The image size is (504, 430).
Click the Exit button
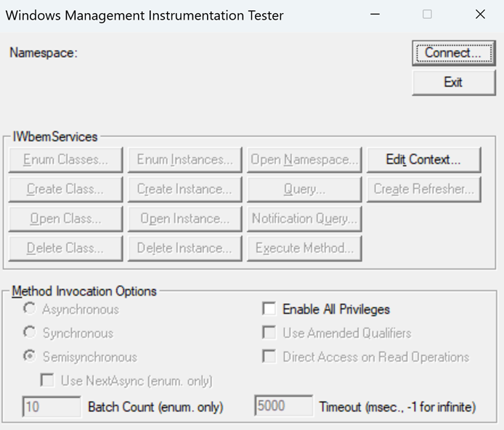tap(454, 83)
